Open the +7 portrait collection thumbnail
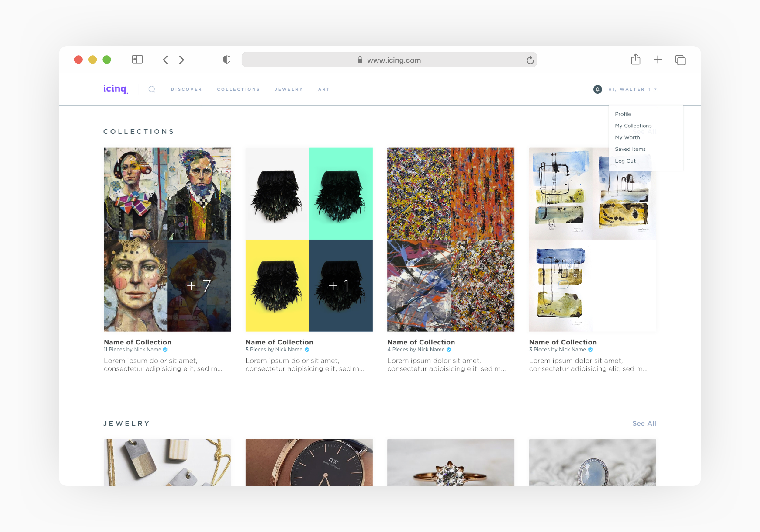The image size is (760, 532). [x=199, y=285]
